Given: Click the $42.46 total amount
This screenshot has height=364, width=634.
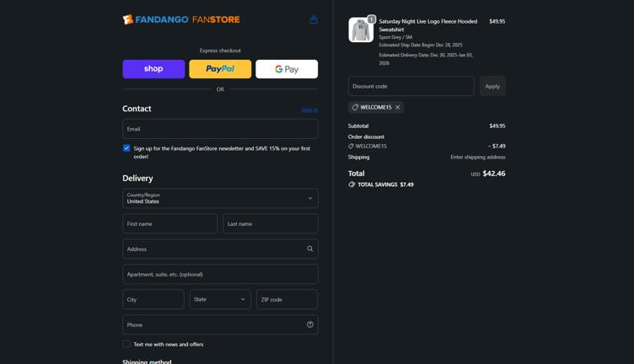Looking at the screenshot, I should tap(494, 174).
